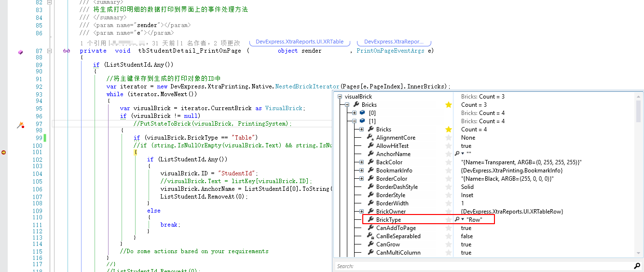644x272 pixels.
Task: Click the DevExpress.XtraReports.UI.XRTable type hint
Action: (299, 42)
